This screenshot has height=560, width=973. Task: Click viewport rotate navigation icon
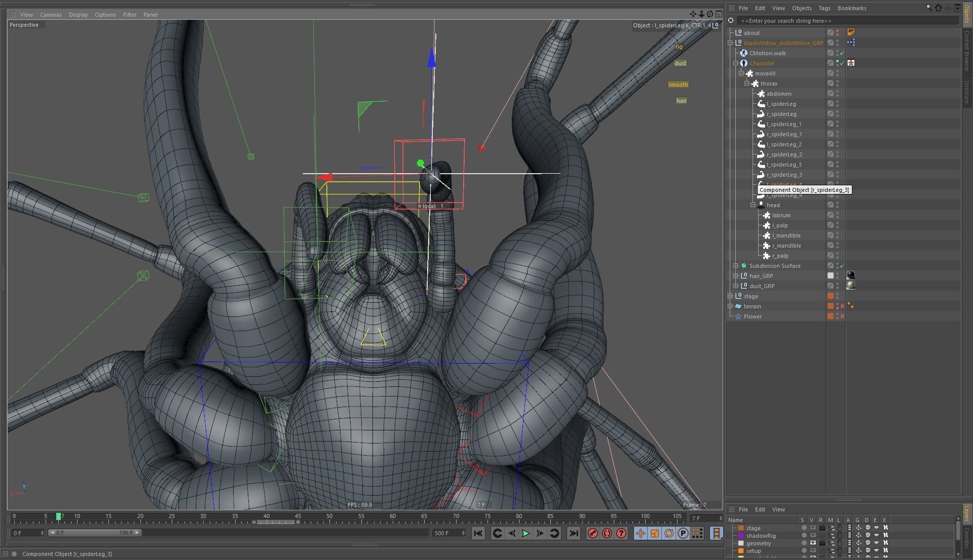point(710,14)
